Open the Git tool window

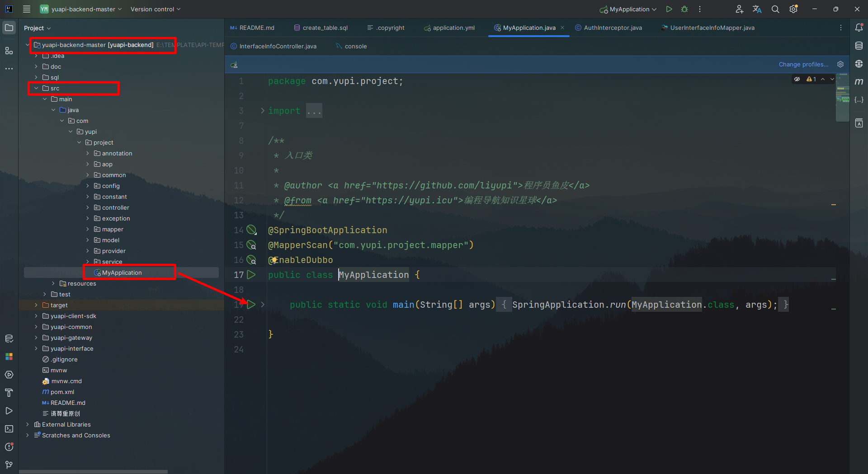(x=9, y=465)
